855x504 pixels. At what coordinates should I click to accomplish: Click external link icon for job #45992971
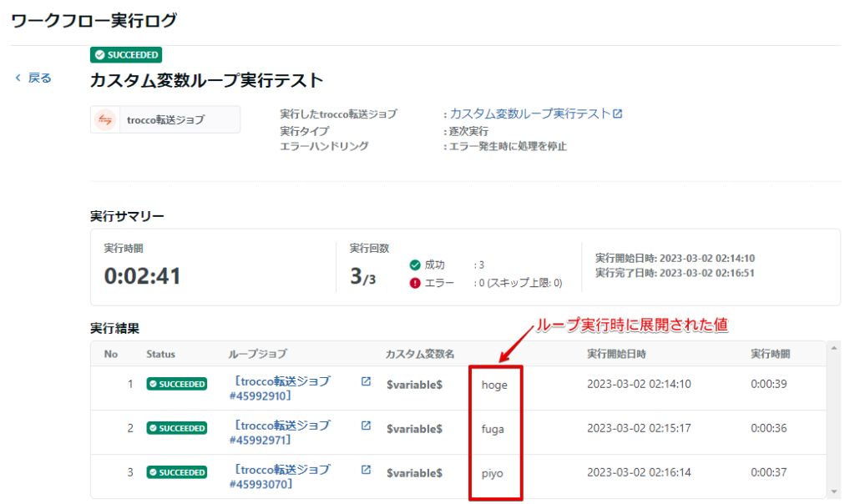click(x=366, y=426)
